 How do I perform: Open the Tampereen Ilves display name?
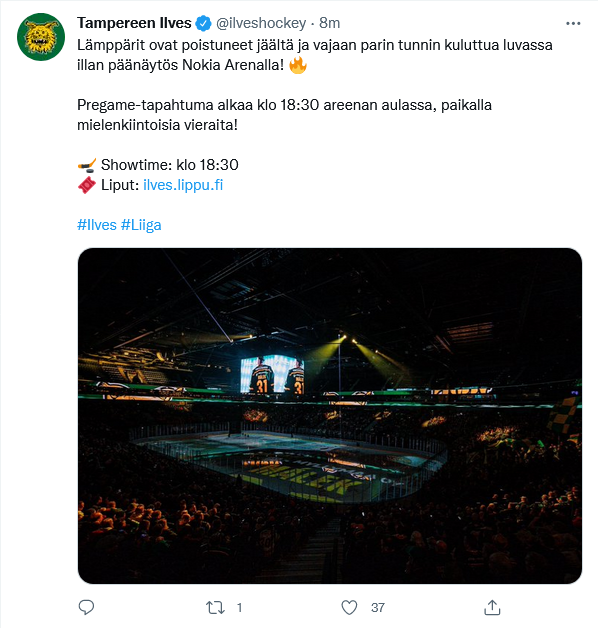(x=134, y=23)
